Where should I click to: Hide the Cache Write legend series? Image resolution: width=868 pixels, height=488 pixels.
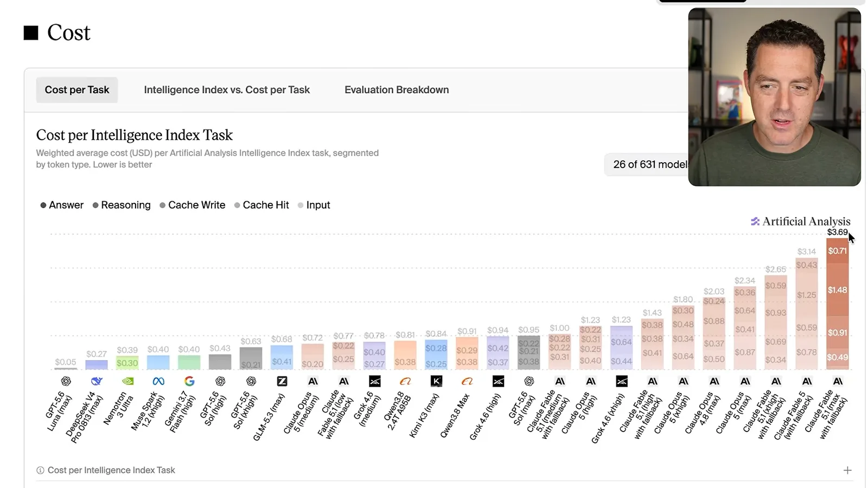[x=192, y=205]
